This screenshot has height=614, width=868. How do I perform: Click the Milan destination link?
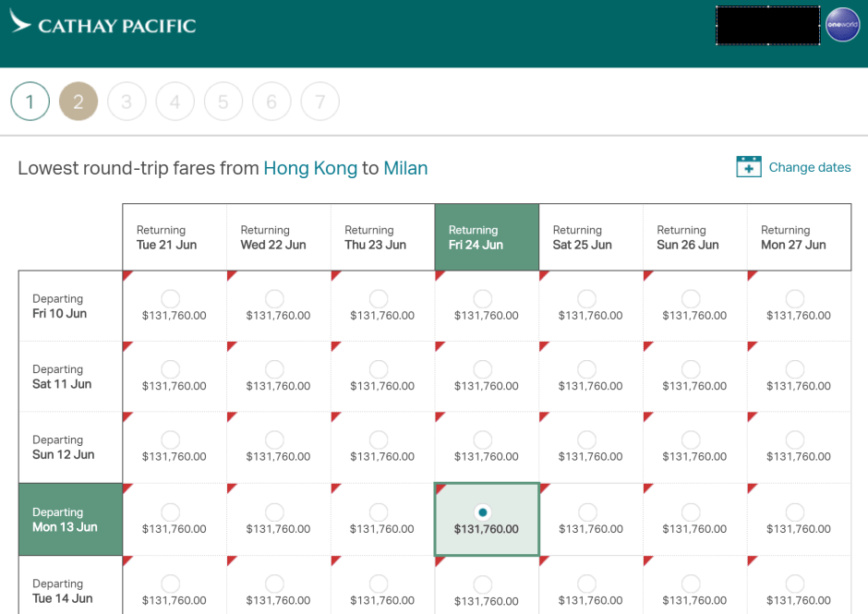pos(405,168)
